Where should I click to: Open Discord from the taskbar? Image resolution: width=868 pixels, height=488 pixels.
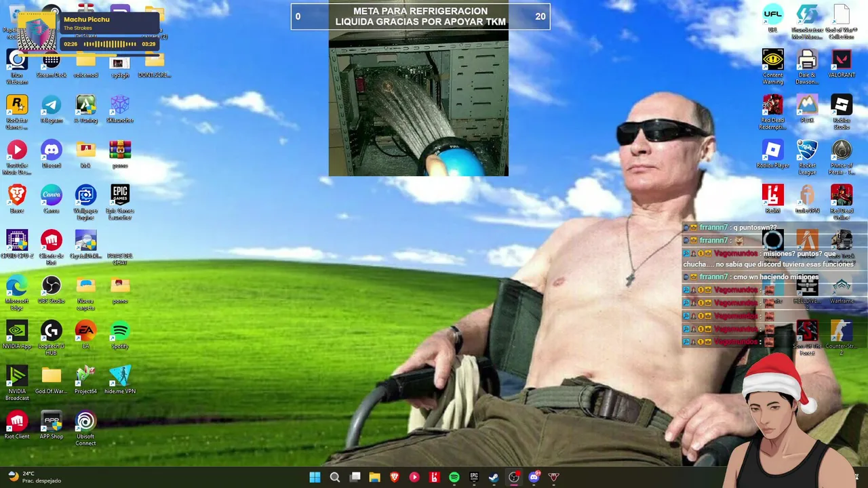tap(534, 477)
